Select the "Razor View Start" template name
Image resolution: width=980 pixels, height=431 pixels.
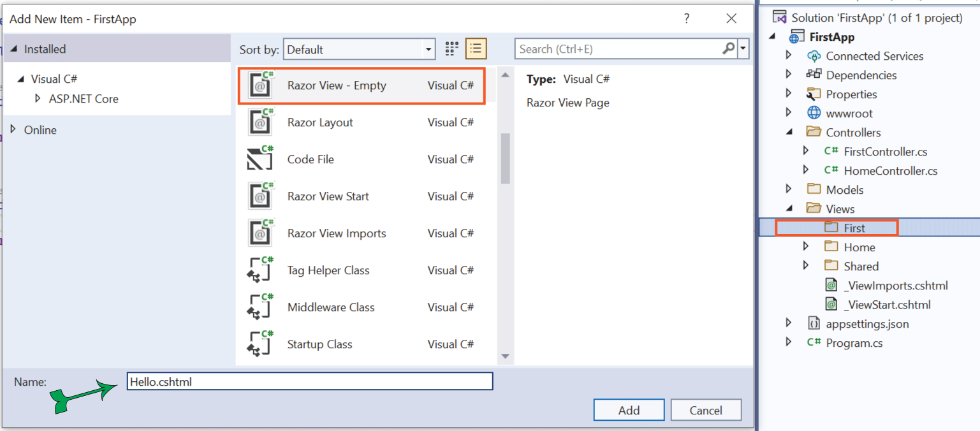(x=328, y=196)
